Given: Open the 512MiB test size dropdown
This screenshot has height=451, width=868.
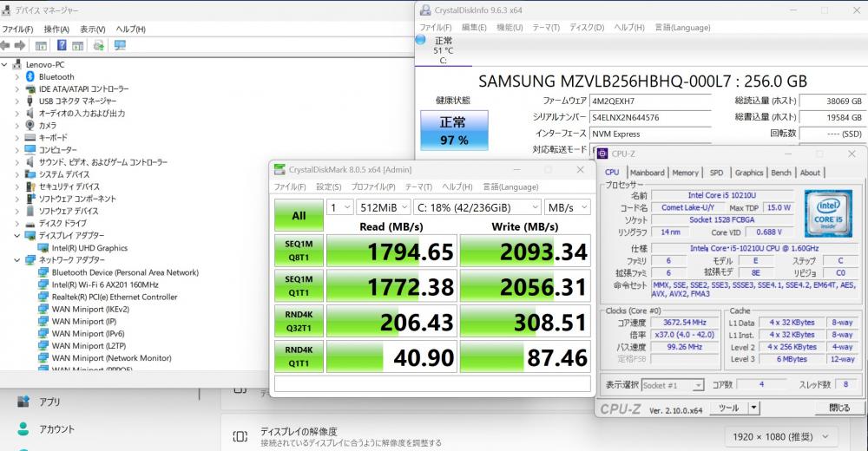Looking at the screenshot, I should (383, 207).
